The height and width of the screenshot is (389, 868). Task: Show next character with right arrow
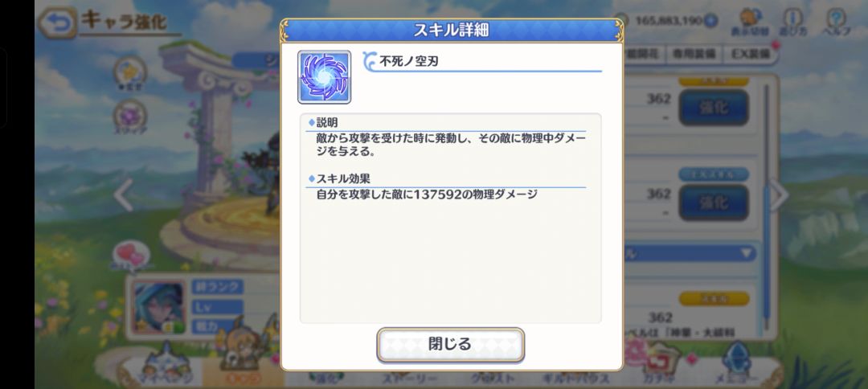click(779, 194)
